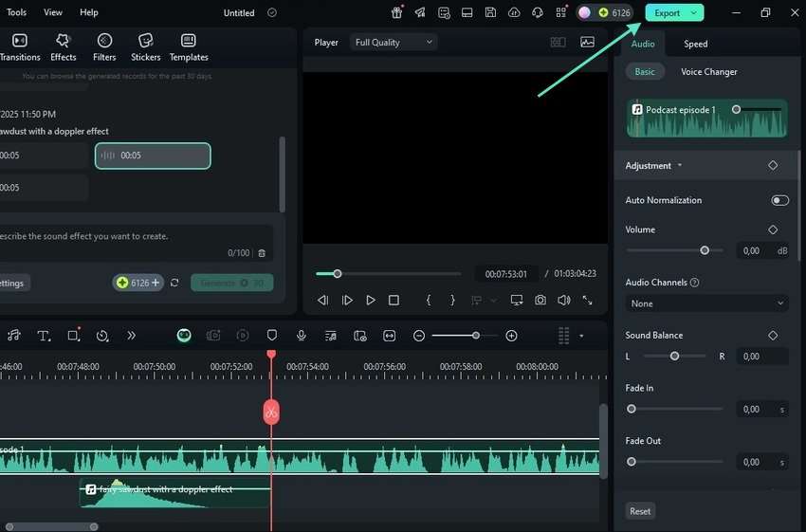Viewport: 806px width, 532px height.
Task: Stop playback with the square button
Action: tap(394, 301)
